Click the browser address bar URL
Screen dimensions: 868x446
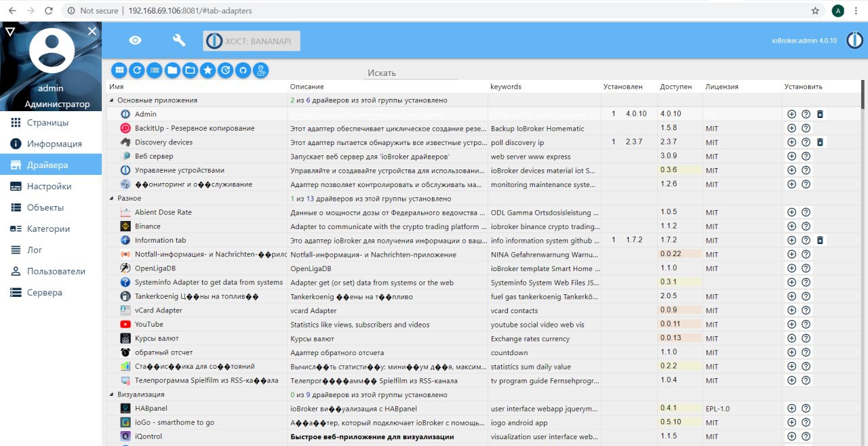(x=189, y=11)
